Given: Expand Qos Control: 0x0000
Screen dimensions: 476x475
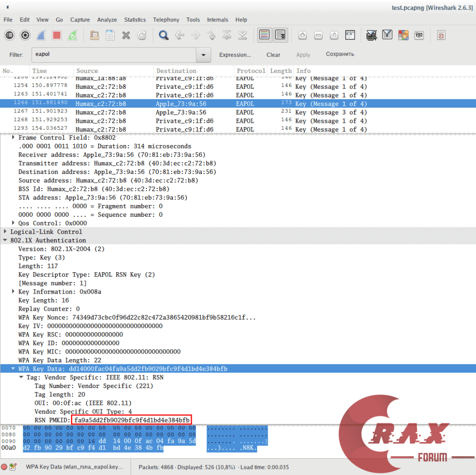Looking at the screenshot, I should pyautogui.click(x=13, y=223).
